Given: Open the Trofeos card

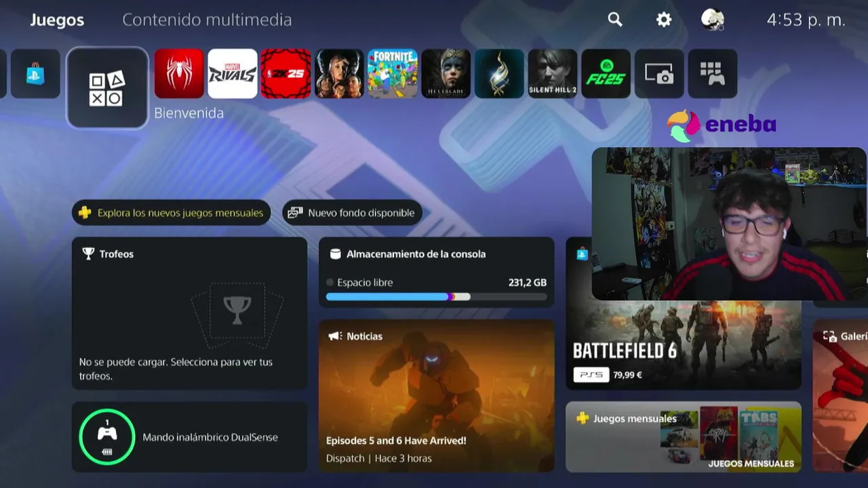Looking at the screenshot, I should 189,313.
